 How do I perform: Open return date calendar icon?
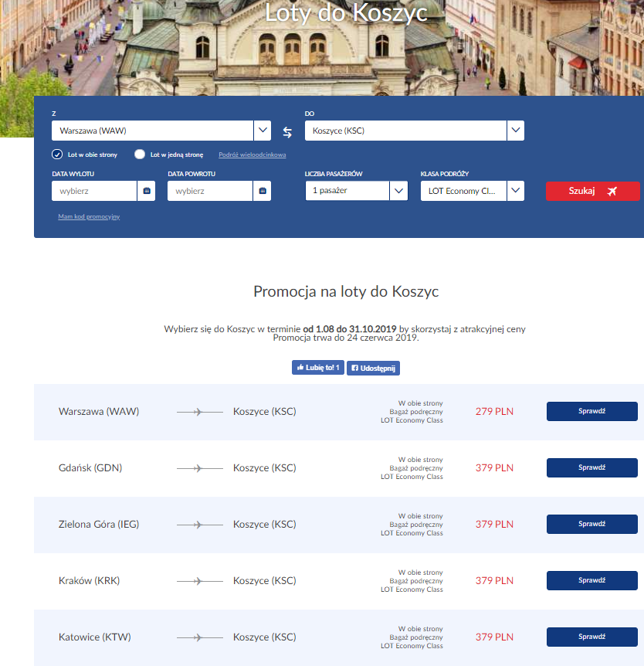[263, 191]
